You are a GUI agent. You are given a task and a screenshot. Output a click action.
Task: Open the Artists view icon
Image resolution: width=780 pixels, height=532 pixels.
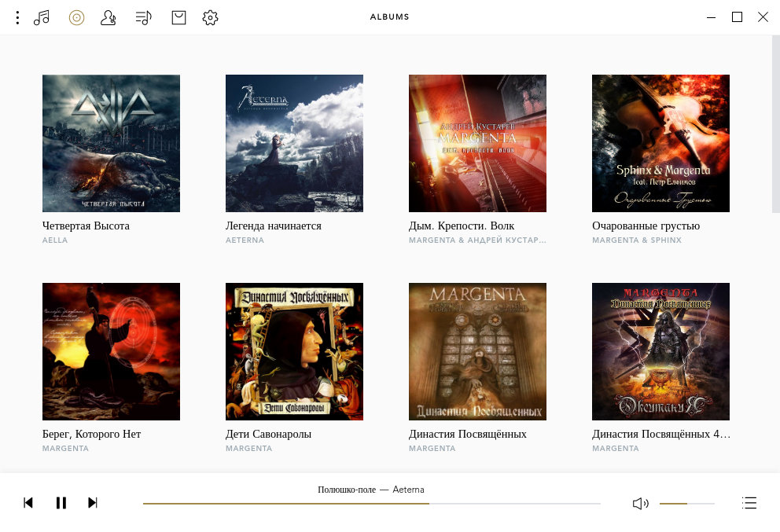point(109,18)
